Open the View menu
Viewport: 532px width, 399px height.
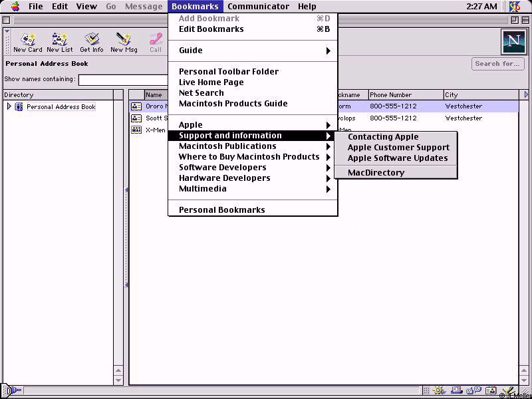click(x=86, y=6)
